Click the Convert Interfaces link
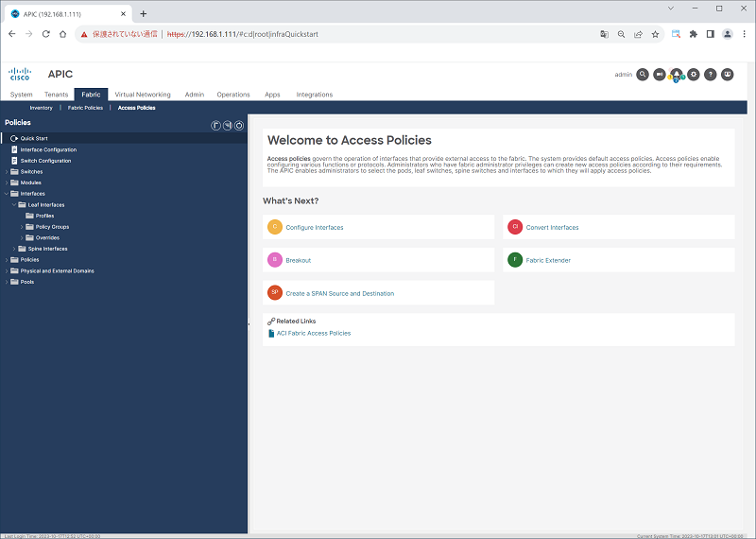This screenshot has height=539, width=756. click(x=552, y=227)
